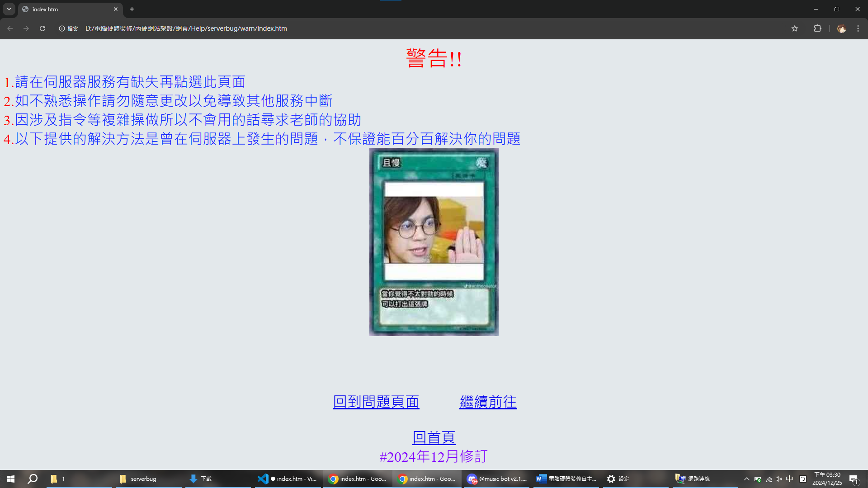Minimize the Chrome window
This screenshot has width=868, height=488.
pos(816,9)
